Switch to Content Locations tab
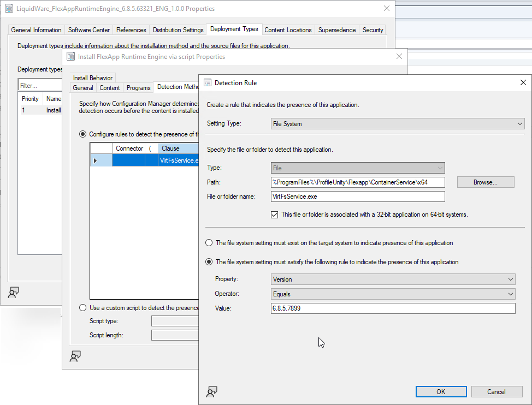532x405 pixels. [288, 30]
